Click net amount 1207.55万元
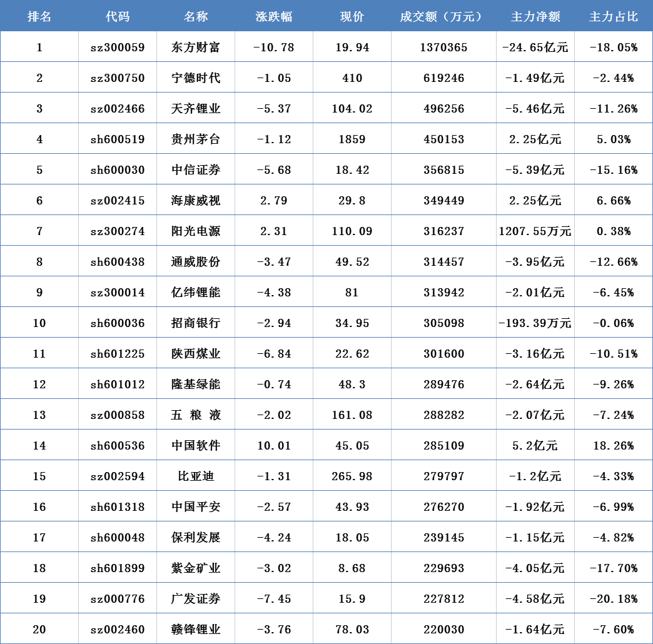653x644 pixels. click(x=535, y=231)
